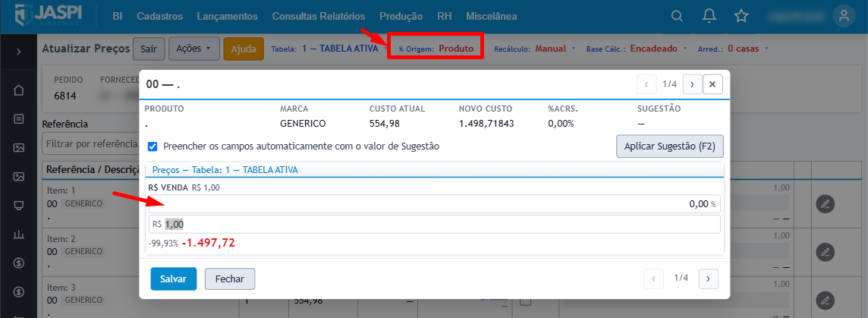Go to the next item with the top arrow
Screen dimensions: 868x318
pos(693,84)
